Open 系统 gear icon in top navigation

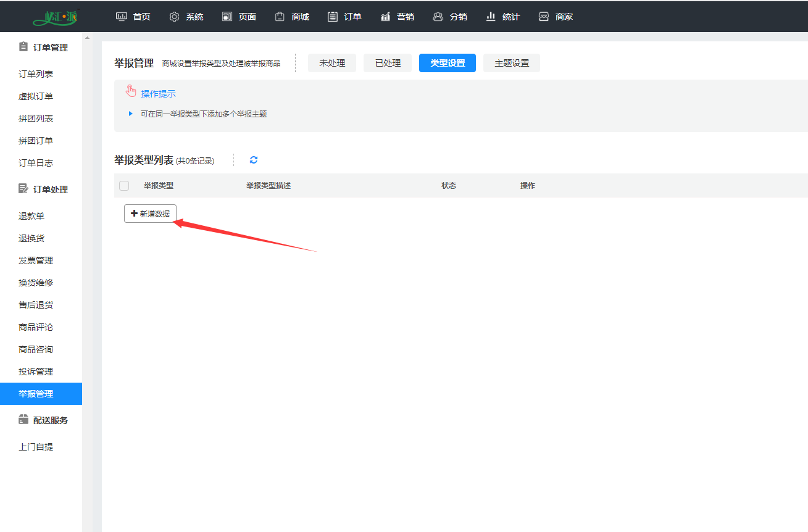[174, 17]
